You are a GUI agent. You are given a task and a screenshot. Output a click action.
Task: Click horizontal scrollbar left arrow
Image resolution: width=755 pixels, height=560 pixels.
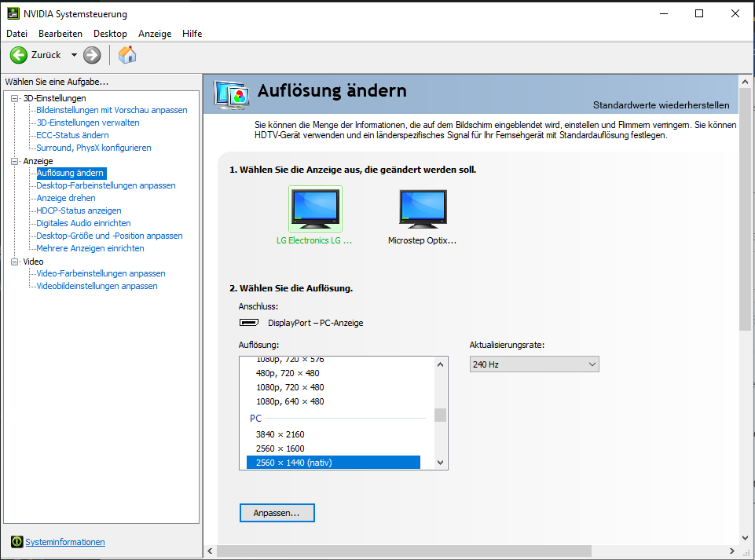click(x=210, y=551)
